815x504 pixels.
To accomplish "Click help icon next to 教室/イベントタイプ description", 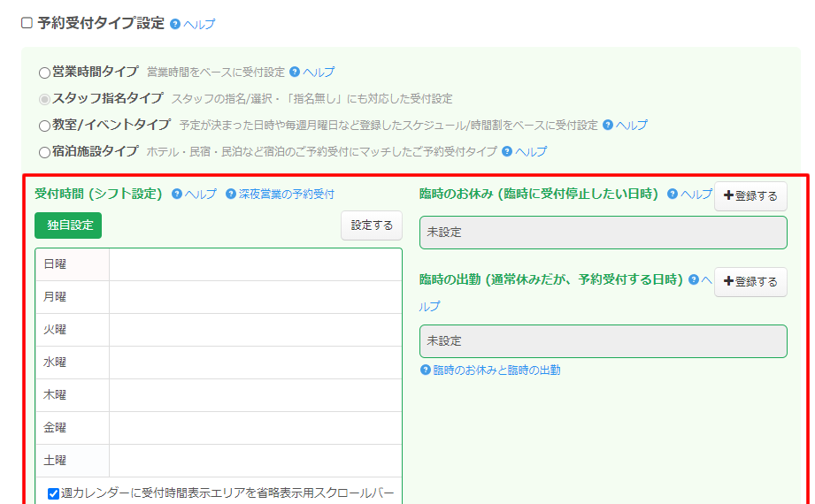I will pos(608,125).
